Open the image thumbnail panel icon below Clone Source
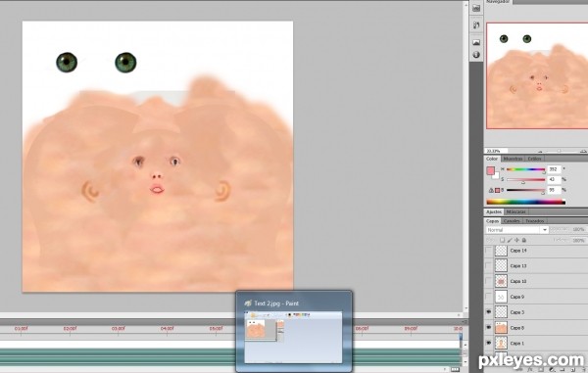Screen dimensions: 588x373 click(x=476, y=42)
